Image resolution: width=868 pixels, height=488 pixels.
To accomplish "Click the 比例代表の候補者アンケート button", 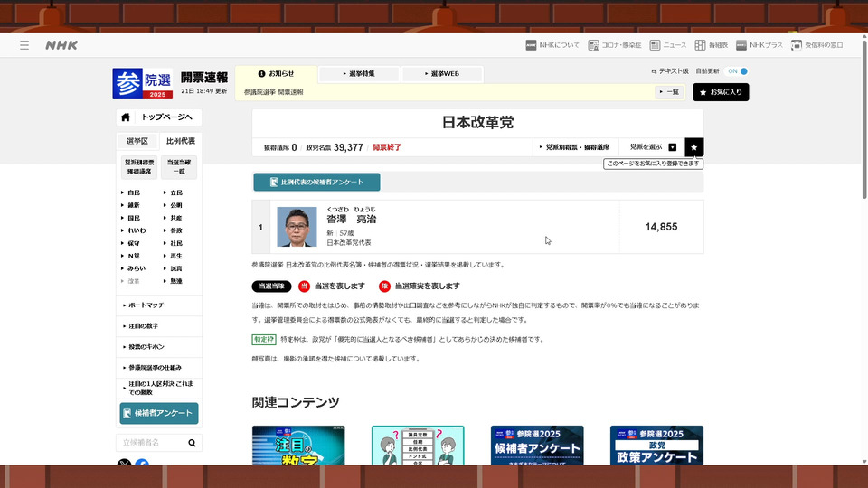I will (316, 183).
